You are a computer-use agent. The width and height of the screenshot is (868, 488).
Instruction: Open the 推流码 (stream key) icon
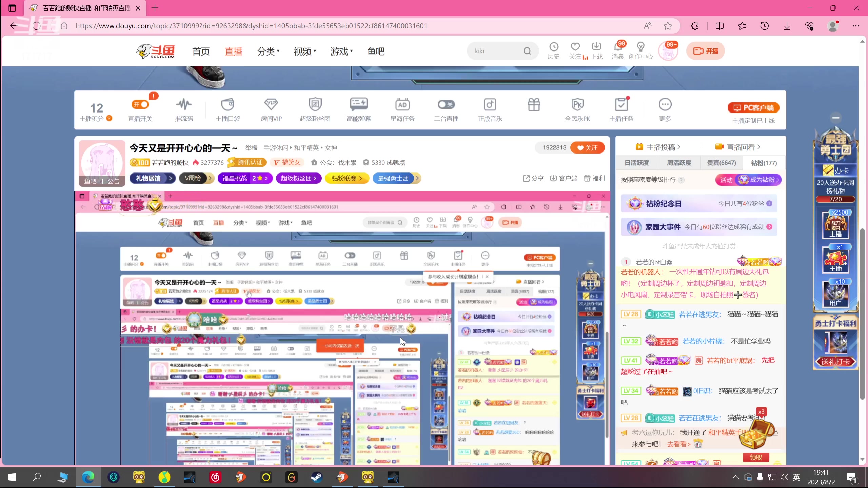(x=184, y=108)
